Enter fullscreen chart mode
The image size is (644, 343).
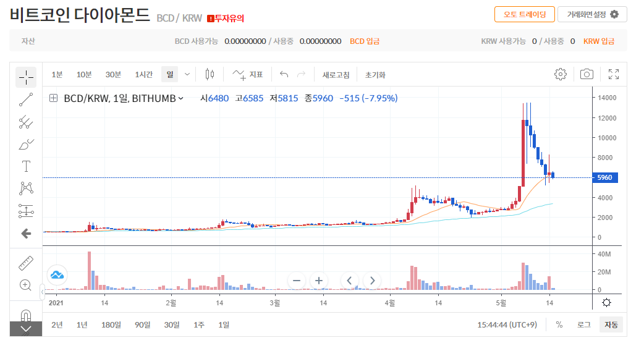[x=614, y=74]
